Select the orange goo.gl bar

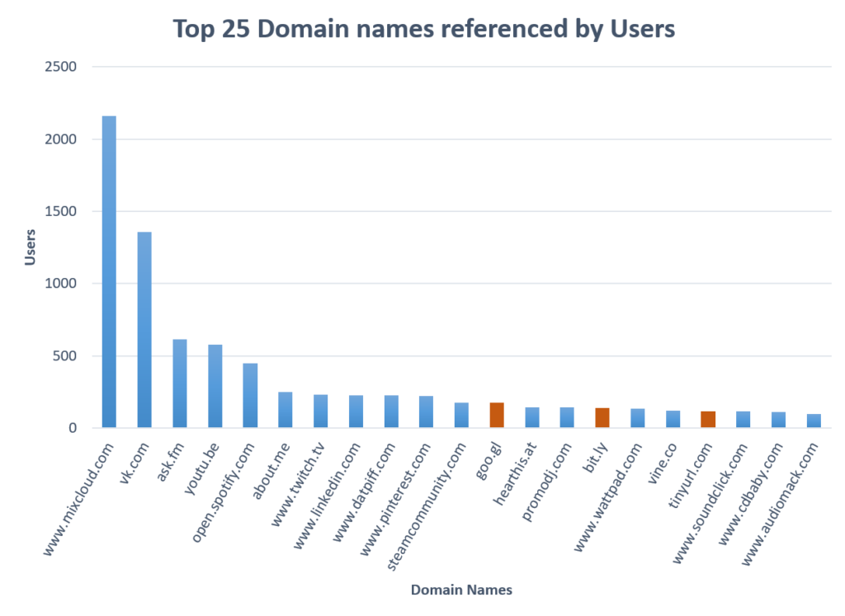coord(497,415)
